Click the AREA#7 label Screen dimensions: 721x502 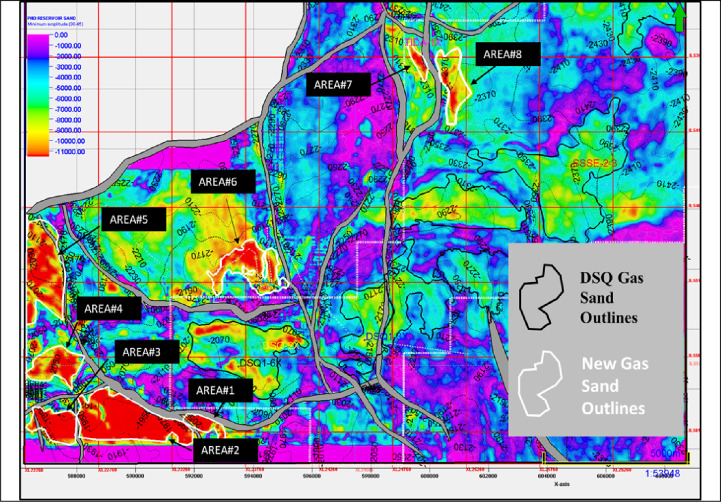338,85
